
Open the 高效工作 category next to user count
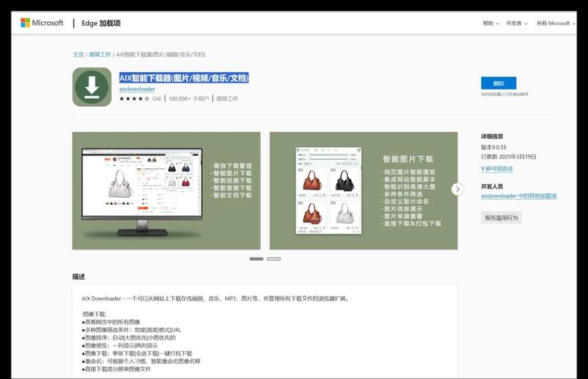pyautogui.click(x=227, y=99)
